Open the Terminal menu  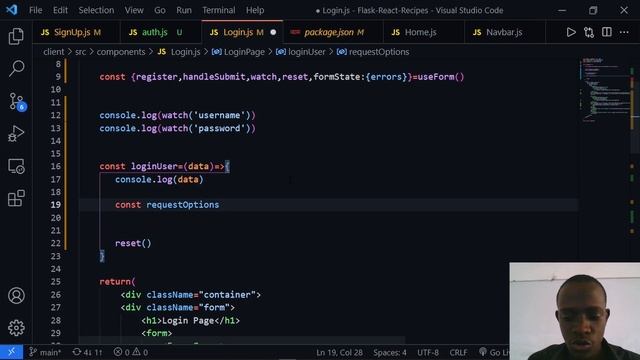pos(219,10)
